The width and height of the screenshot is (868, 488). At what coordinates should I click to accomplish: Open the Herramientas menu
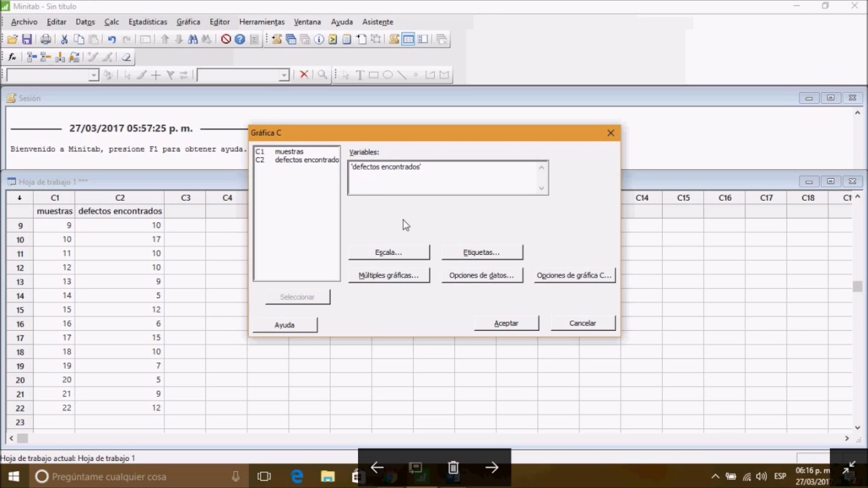coord(262,22)
